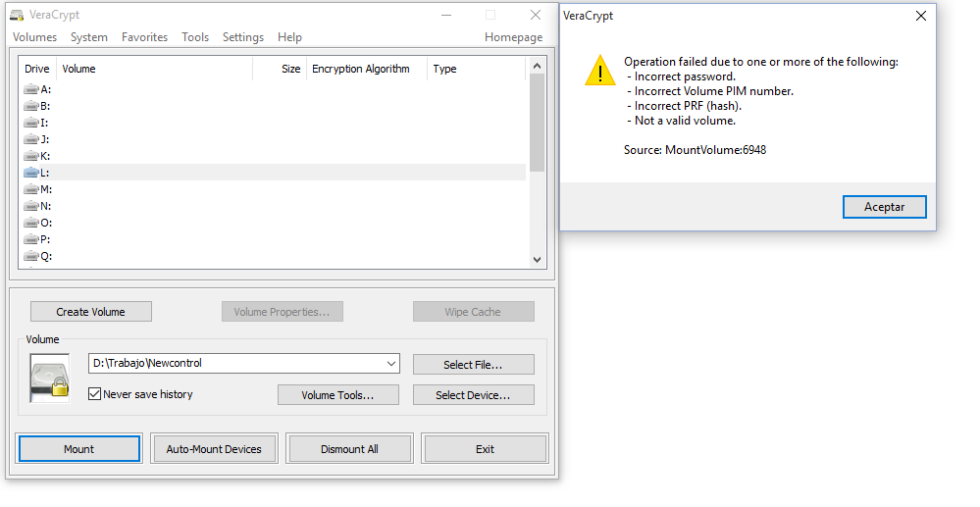Click the Drive column header
Viewport: 980px width, 507px height.
37,69
